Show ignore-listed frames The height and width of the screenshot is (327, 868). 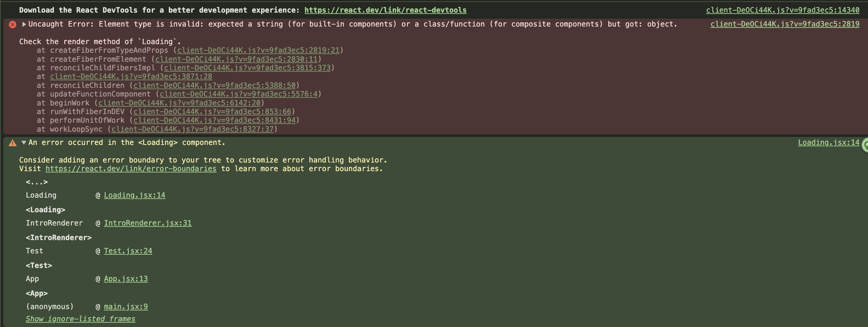point(81,319)
